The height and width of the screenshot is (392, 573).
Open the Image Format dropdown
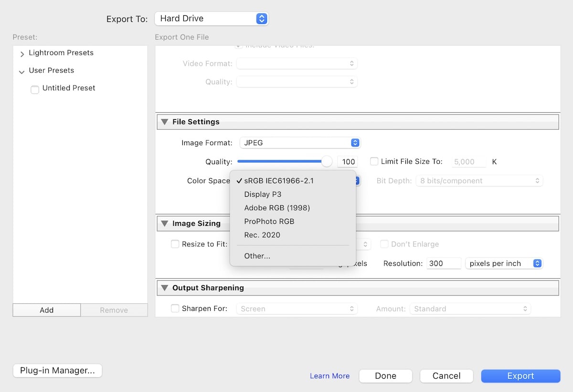[300, 142]
